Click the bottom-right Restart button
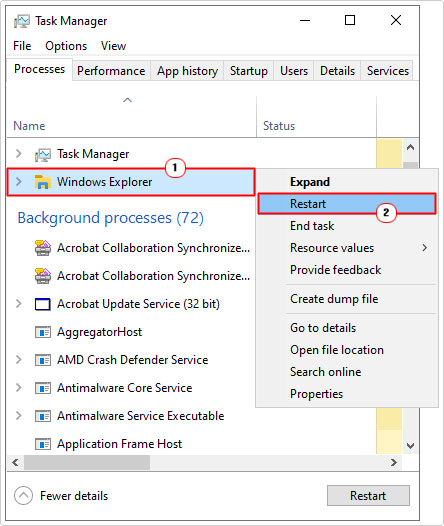 (368, 495)
